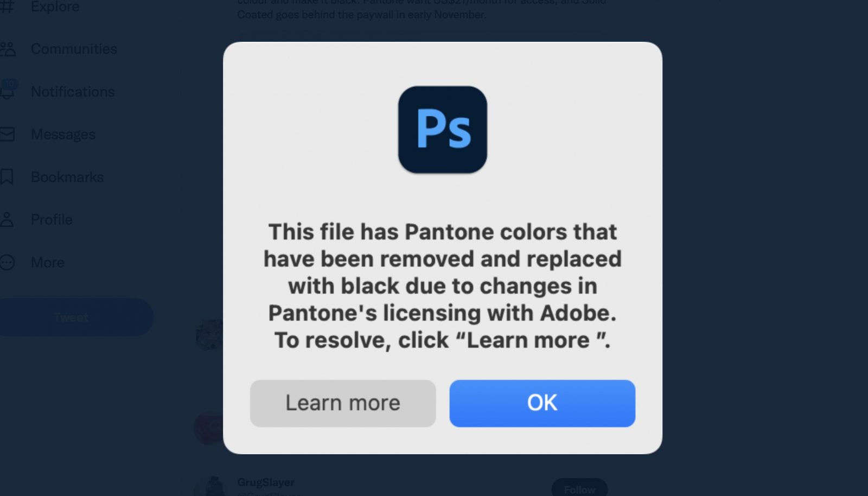Select the Messages text label in sidebar
Image resolution: width=868 pixels, height=496 pixels.
(63, 134)
